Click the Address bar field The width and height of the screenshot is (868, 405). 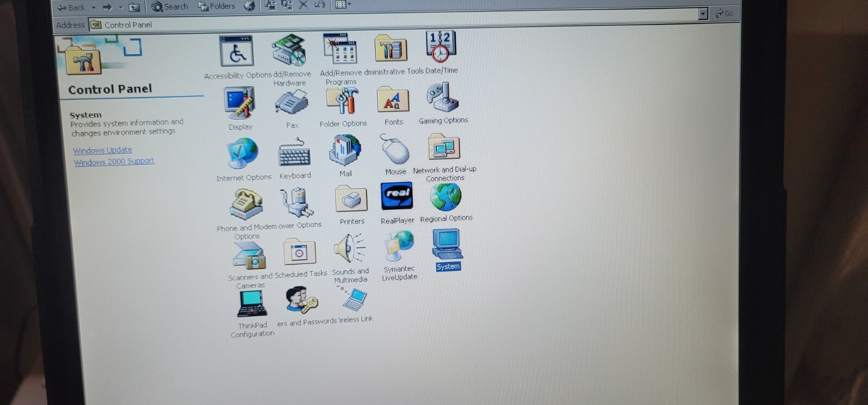(x=394, y=20)
